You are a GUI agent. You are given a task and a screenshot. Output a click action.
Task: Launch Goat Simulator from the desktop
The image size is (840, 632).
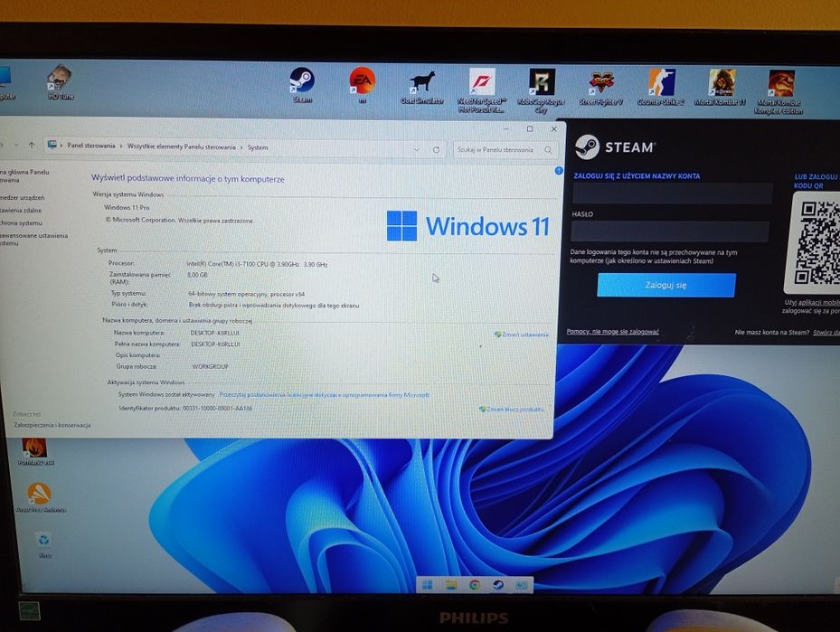[x=422, y=87]
